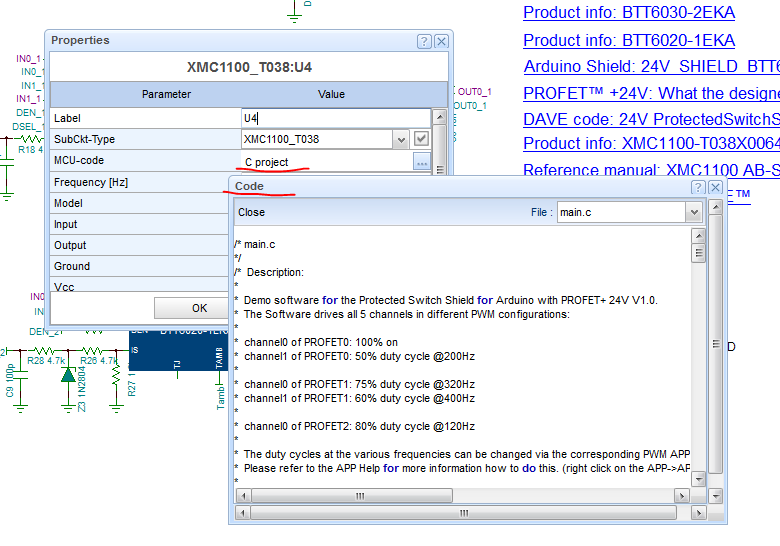Image resolution: width=780 pixels, height=546 pixels.
Task: Open MCU-code browse ellipsis button
Action: point(421,162)
